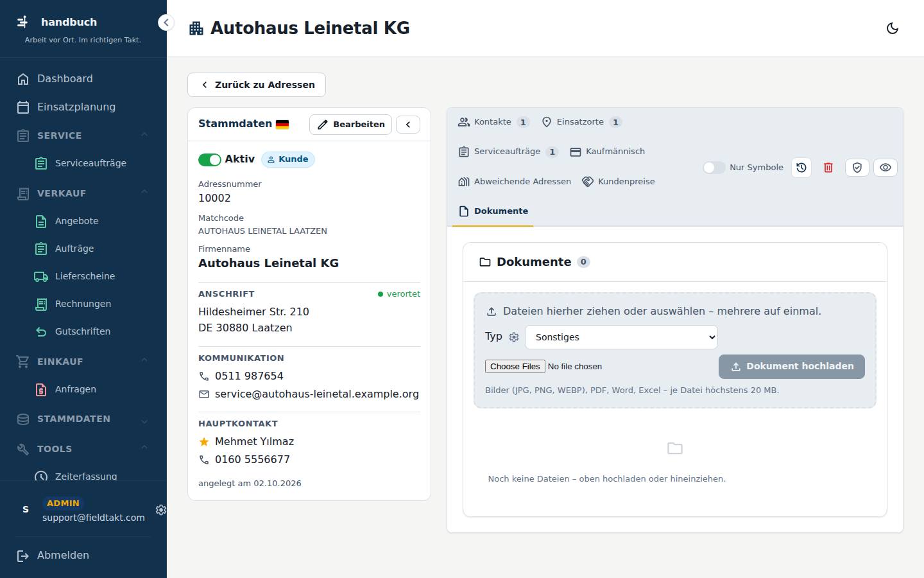Go to Einsatzplanung in sidebar
The height and width of the screenshot is (578, 924).
83,107
